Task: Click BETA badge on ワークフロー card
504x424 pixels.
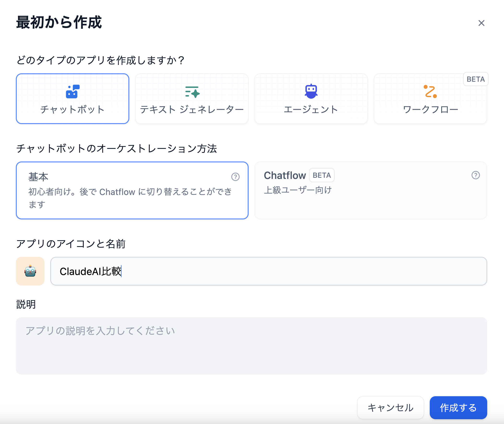Action: [475, 79]
